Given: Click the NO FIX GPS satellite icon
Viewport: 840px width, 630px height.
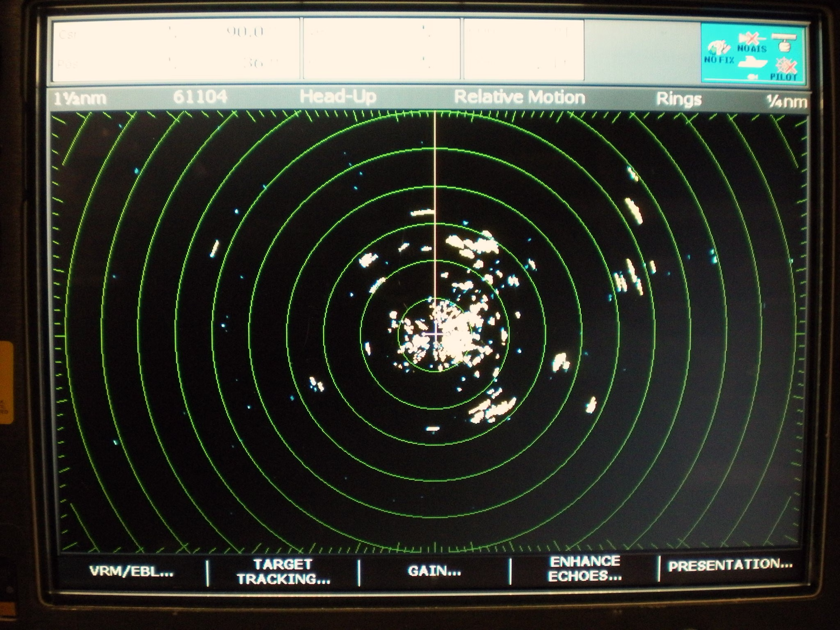Looking at the screenshot, I should pyautogui.click(x=719, y=50).
